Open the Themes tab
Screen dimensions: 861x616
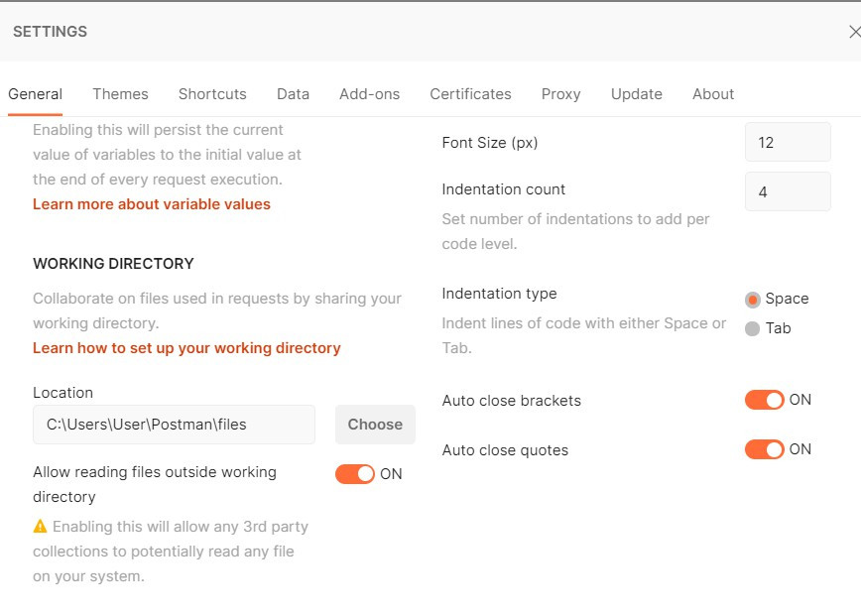pyautogui.click(x=120, y=94)
